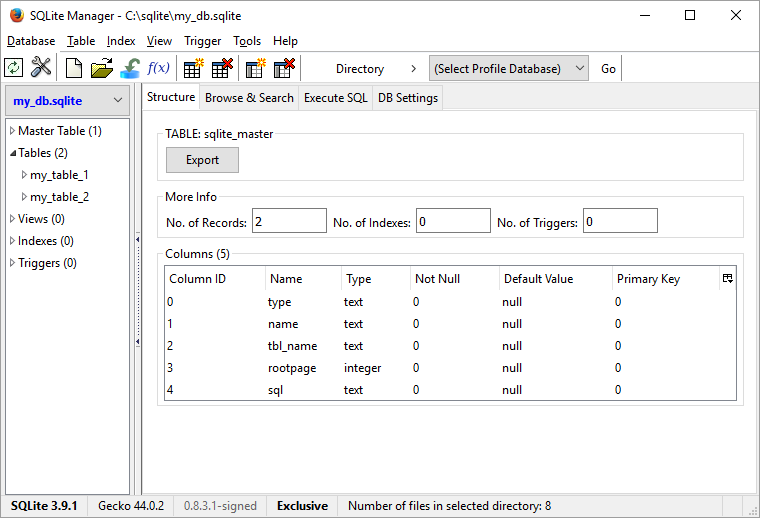Click the Firefox icon in title bar
The image size is (760, 518).
(x=16, y=15)
